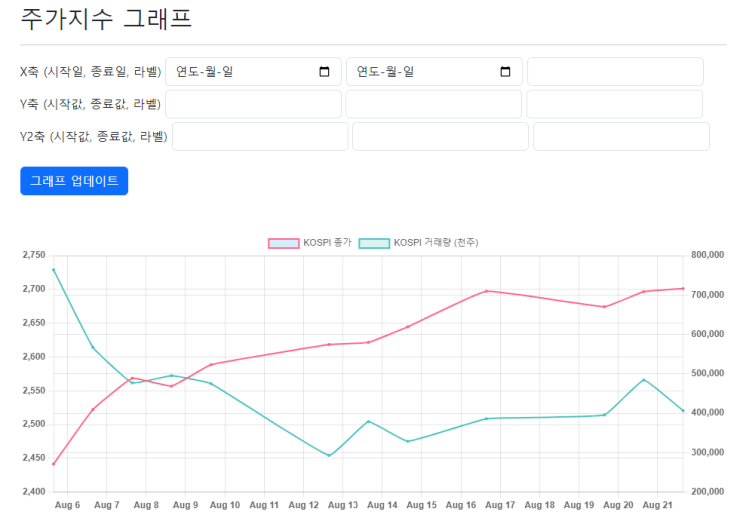Image resolution: width=743 pixels, height=521 pixels.
Task: Click the X축 (시작일, 종료일, 라벨) label
Action: point(91,72)
